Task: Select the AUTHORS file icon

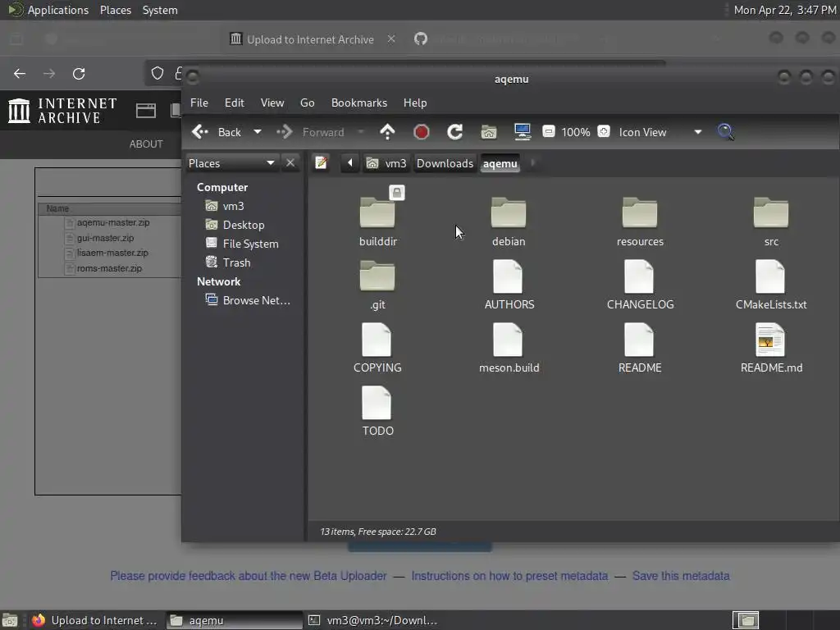Action: (x=509, y=276)
